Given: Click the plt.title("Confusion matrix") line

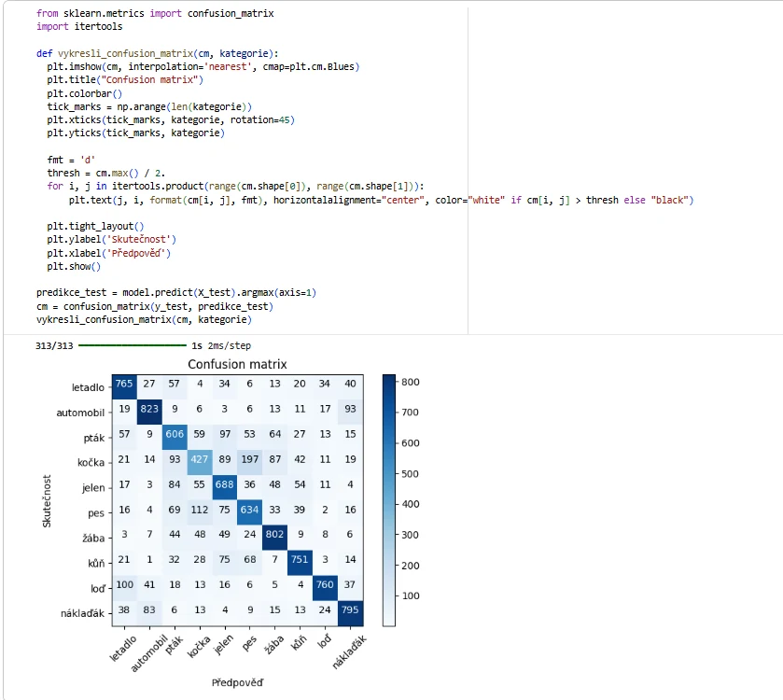Looking at the screenshot, I should pos(125,80).
